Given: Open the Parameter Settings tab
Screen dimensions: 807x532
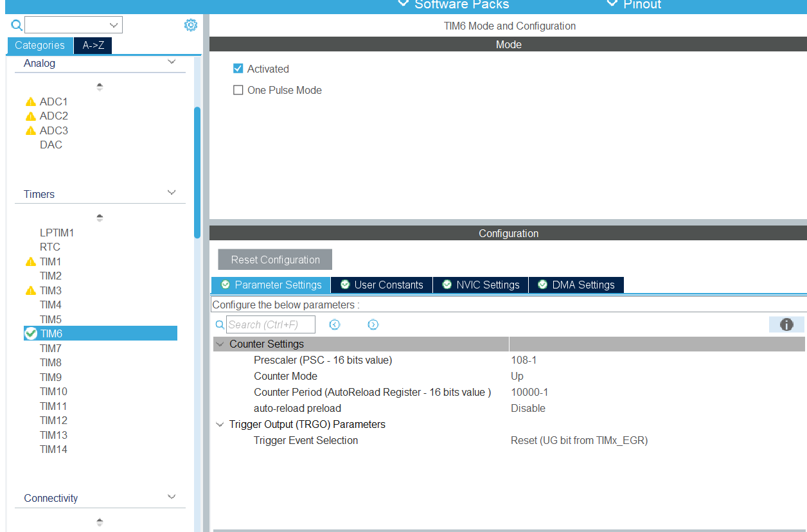Looking at the screenshot, I should 271,285.
